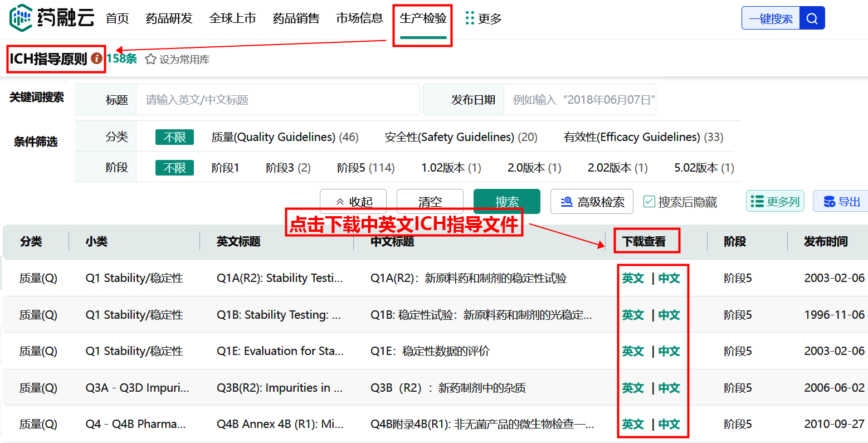Collapse filters with the 收起 button
This screenshot has width=868, height=443.
pyautogui.click(x=354, y=202)
